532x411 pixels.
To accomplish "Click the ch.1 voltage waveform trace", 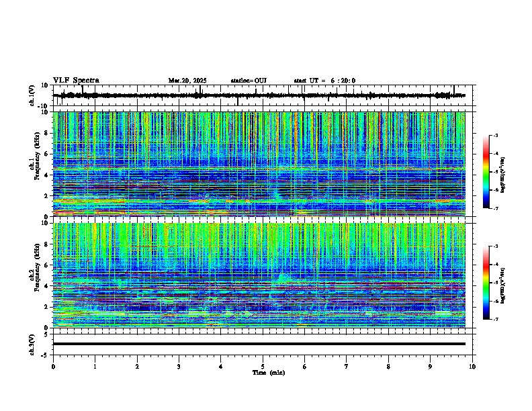I will (x=259, y=95).
